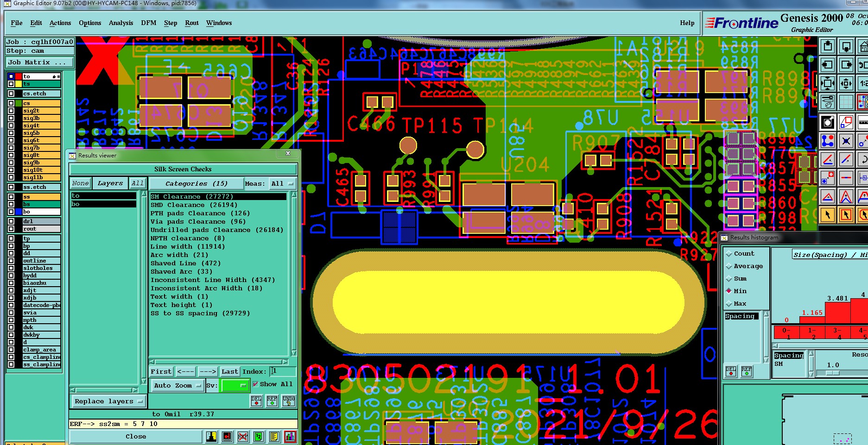The width and height of the screenshot is (868, 445).
Task: Click the Layers button in Results viewer
Action: 110,183
